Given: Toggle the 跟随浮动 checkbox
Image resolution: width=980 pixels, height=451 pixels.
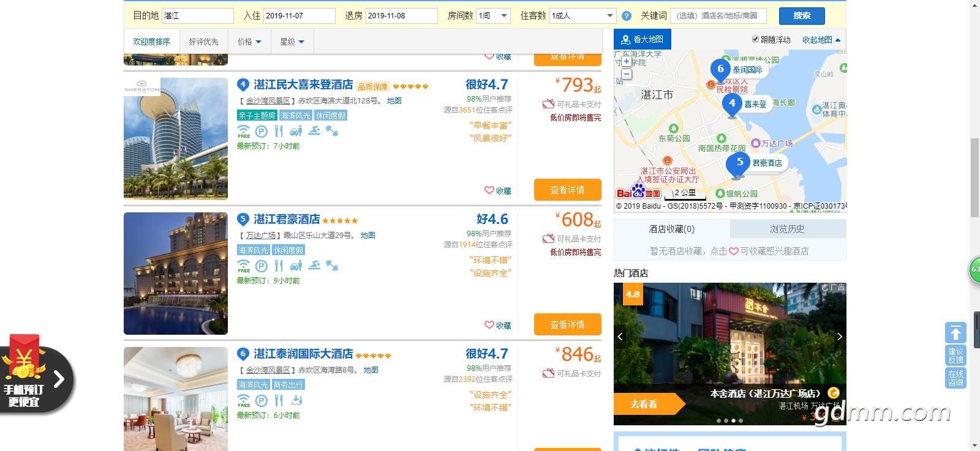Looking at the screenshot, I should coord(755,39).
